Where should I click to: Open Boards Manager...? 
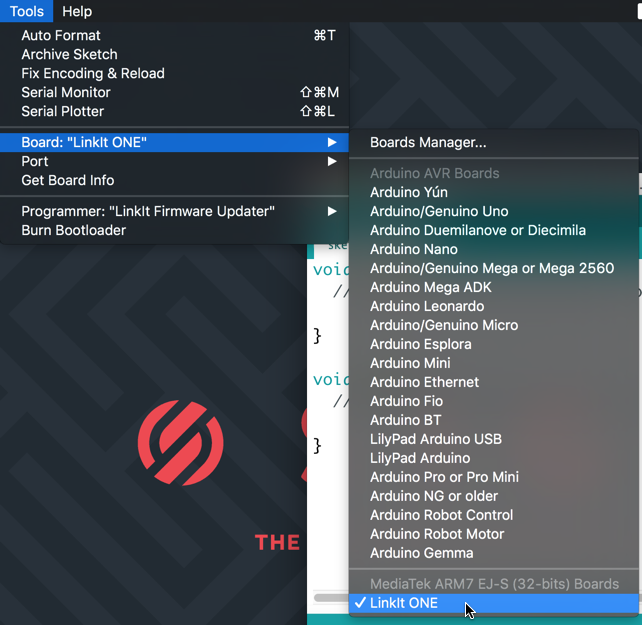tap(493, 142)
